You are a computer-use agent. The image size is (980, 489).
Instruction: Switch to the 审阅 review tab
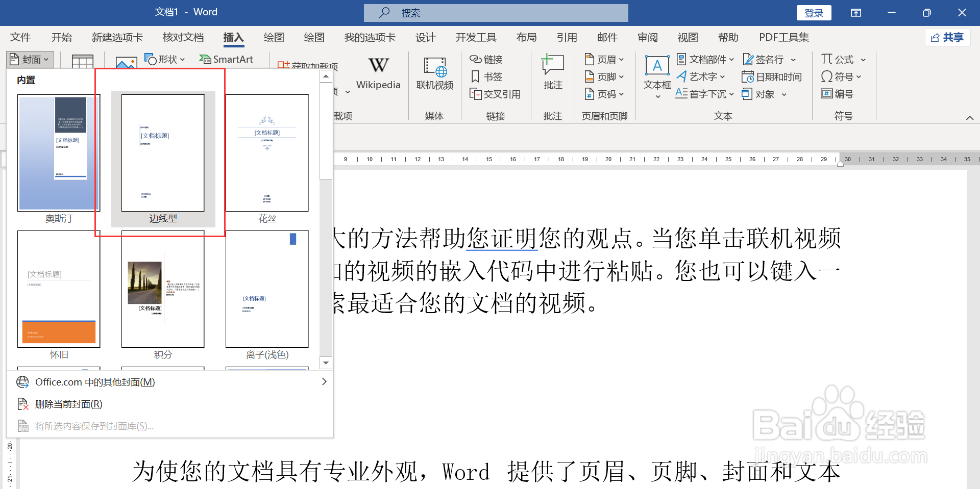[648, 38]
